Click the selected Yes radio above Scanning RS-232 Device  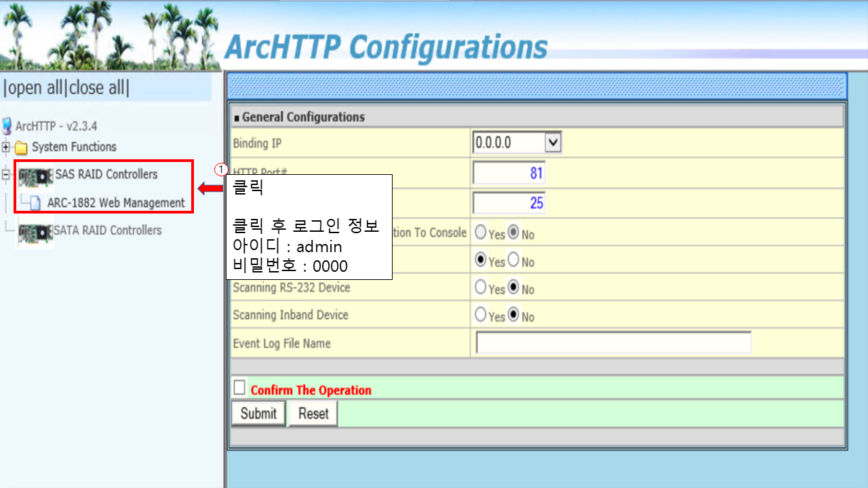481,260
